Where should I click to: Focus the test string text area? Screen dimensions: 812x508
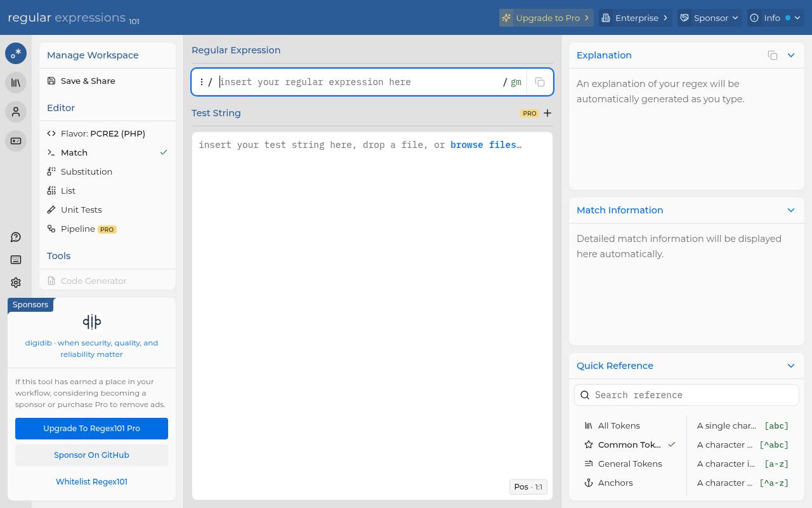372,316
